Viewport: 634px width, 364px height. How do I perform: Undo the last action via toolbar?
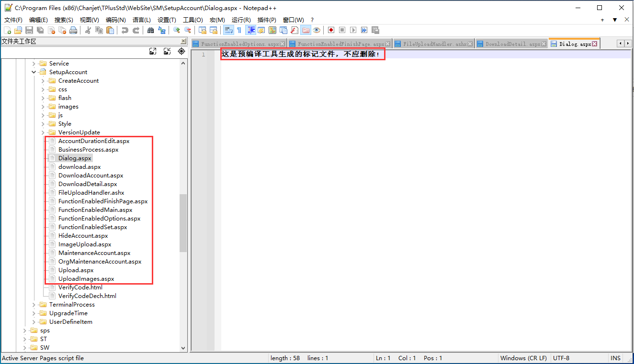[125, 30]
